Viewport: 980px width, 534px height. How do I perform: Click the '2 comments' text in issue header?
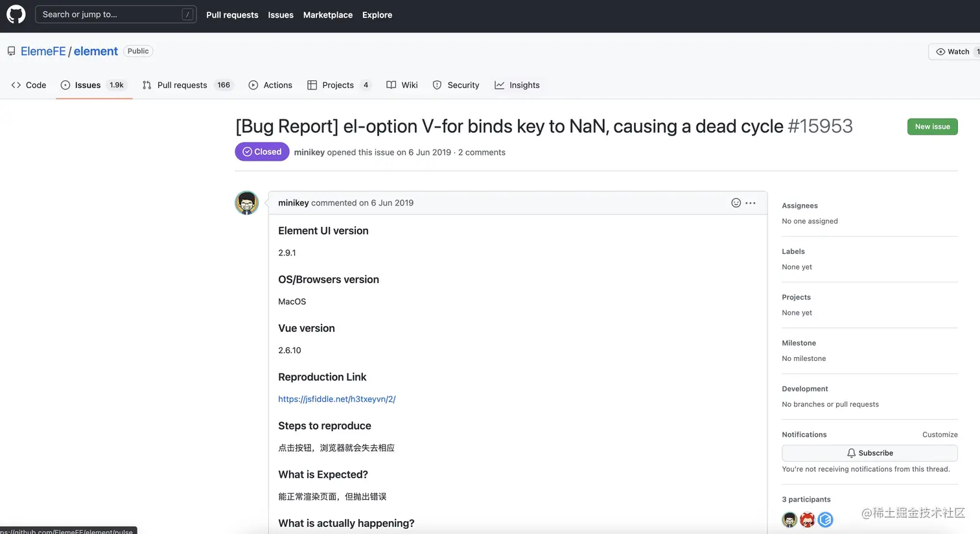[482, 152]
